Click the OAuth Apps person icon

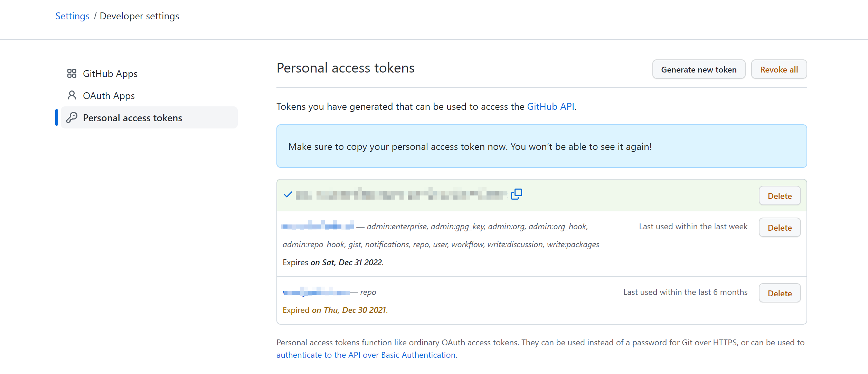pos(72,95)
